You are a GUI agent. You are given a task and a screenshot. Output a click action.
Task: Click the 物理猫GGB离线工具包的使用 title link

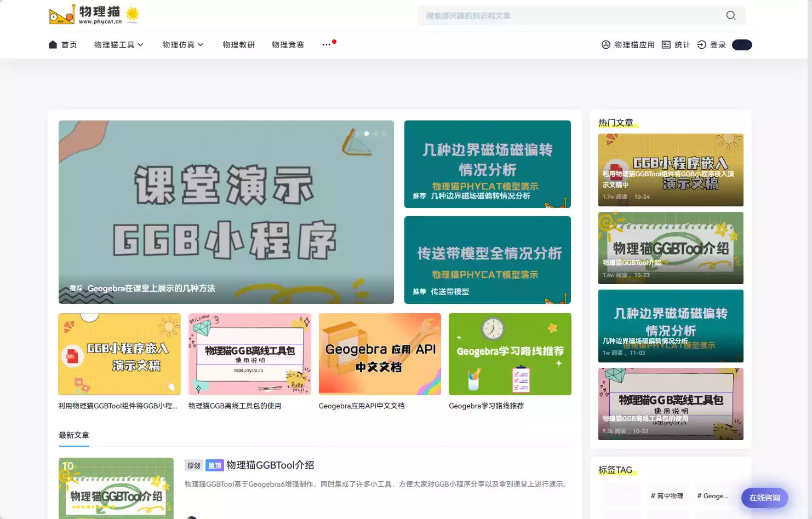tap(235, 406)
